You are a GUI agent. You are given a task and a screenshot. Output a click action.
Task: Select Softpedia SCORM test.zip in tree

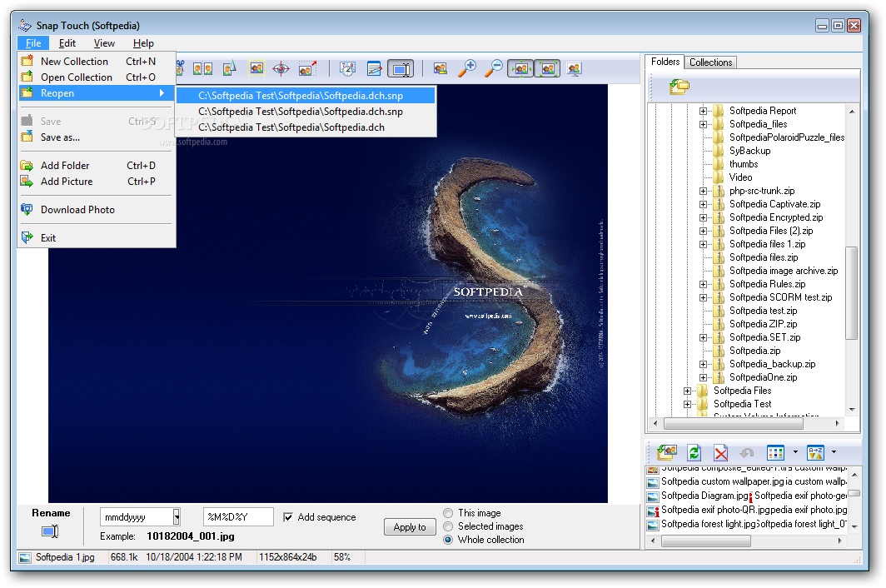pos(780,297)
